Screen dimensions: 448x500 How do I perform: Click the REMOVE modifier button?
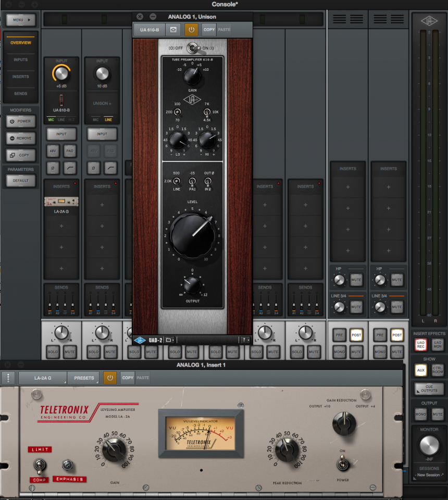[21, 138]
